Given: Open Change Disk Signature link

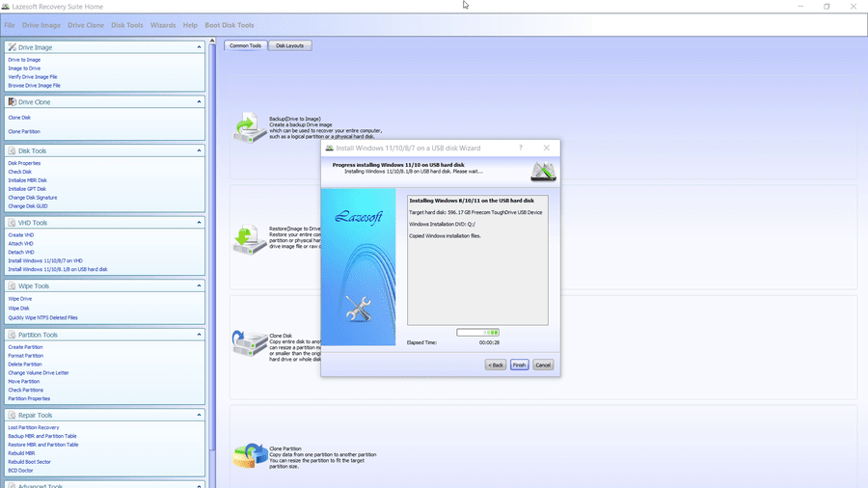Looking at the screenshot, I should click(x=33, y=198).
